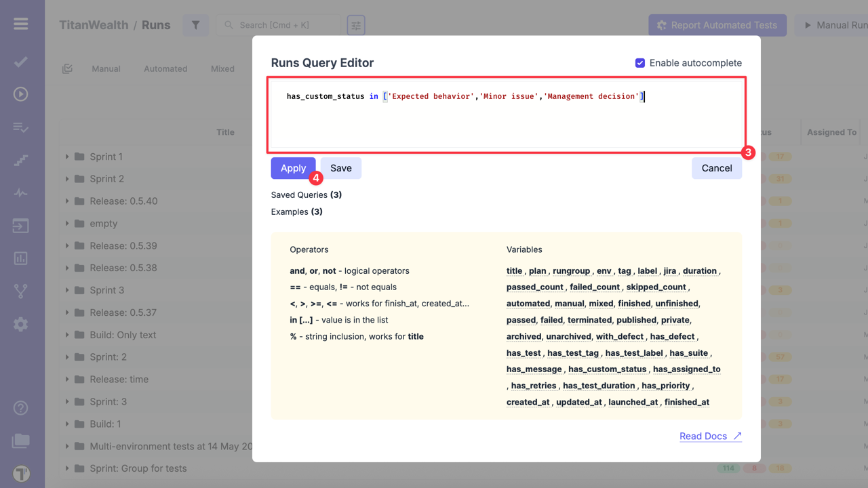
Task: Open the Analytics chart sidebar icon
Action: (x=21, y=258)
